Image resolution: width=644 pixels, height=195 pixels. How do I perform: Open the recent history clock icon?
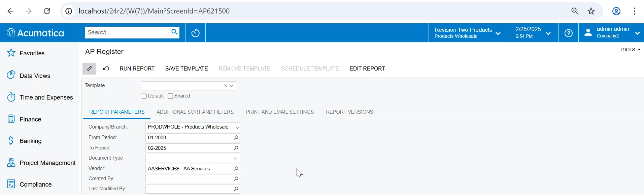coord(195,33)
